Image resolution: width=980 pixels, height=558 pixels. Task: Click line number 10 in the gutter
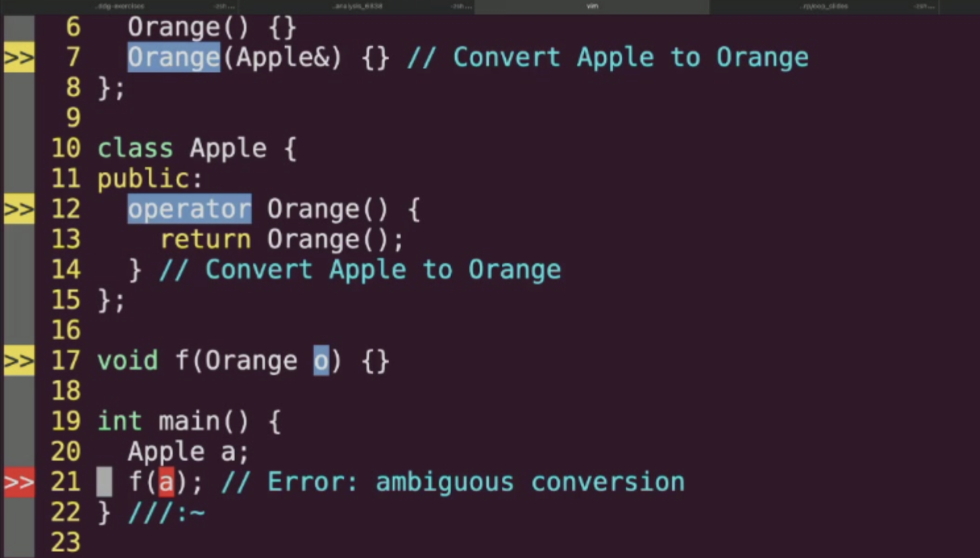tap(66, 149)
